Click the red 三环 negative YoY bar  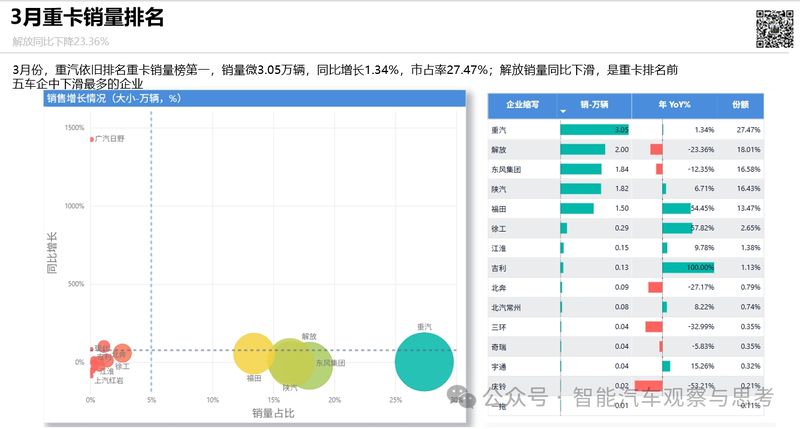pos(654,327)
